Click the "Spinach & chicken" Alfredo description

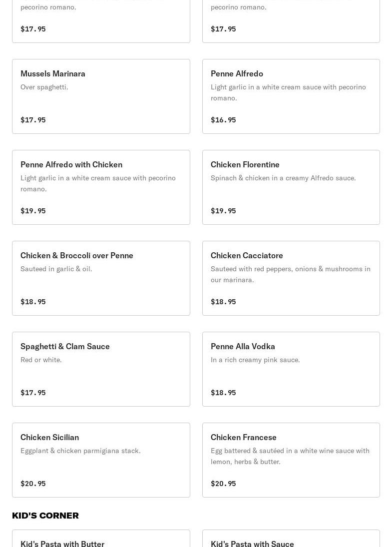coord(283,178)
